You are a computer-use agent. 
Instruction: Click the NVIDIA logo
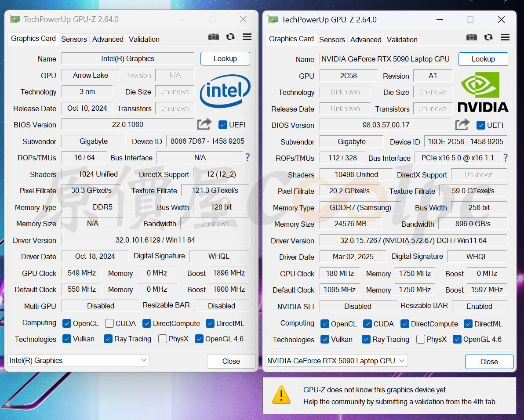[x=483, y=92]
